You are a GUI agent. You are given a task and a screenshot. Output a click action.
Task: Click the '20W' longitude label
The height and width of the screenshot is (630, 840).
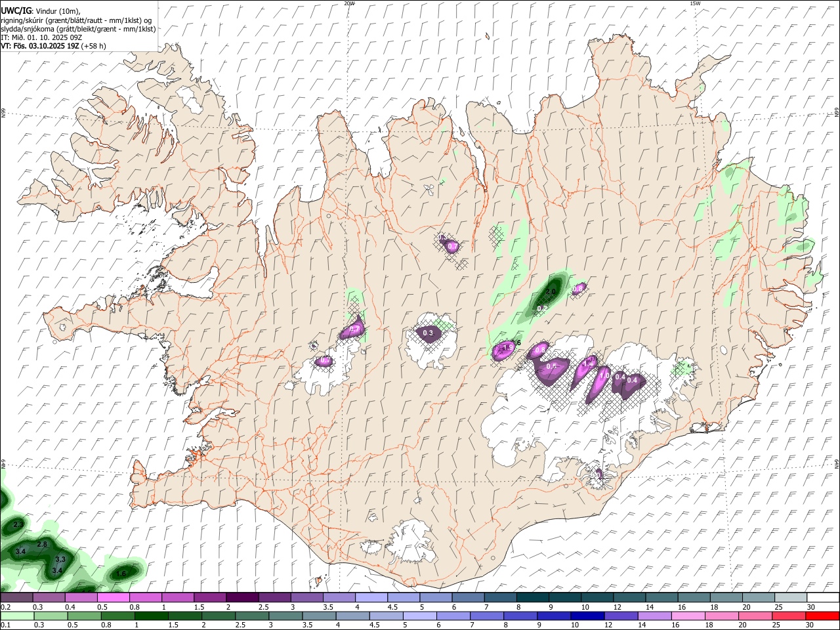pyautogui.click(x=349, y=3)
